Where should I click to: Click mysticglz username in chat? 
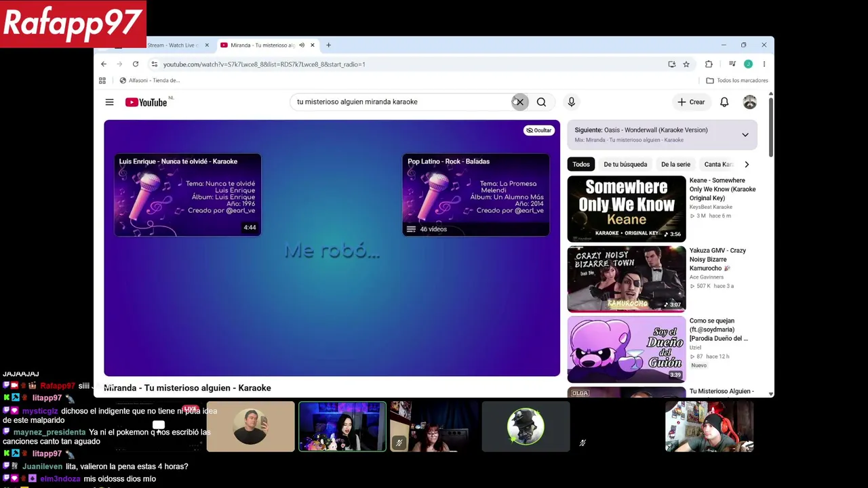[x=40, y=411]
